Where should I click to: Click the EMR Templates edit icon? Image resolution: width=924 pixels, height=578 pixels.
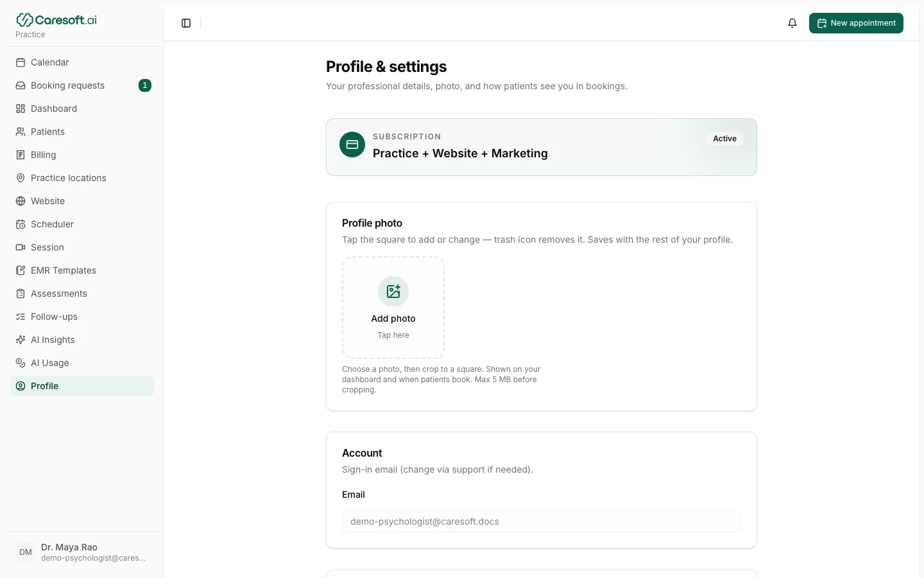pyautogui.click(x=21, y=270)
